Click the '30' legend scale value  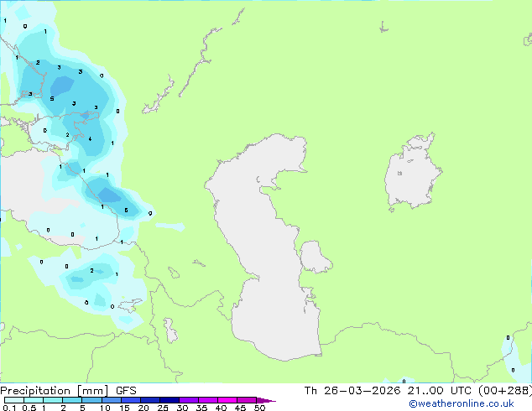[x=182, y=408]
